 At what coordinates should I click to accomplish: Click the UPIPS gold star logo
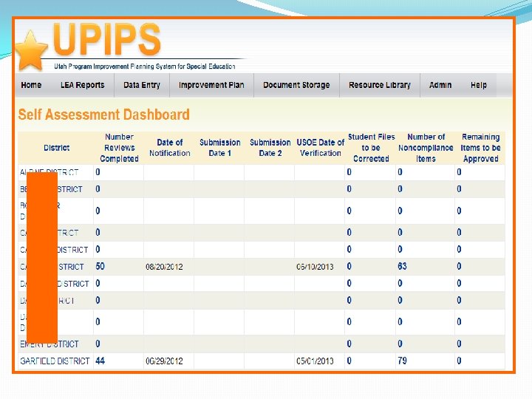(31, 50)
